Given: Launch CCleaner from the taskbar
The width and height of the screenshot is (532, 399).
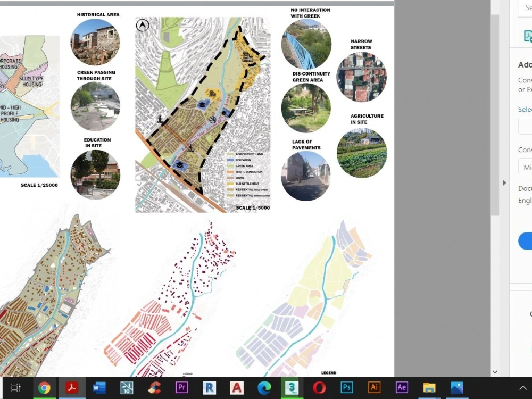Looking at the screenshot, I should click(x=154, y=387).
